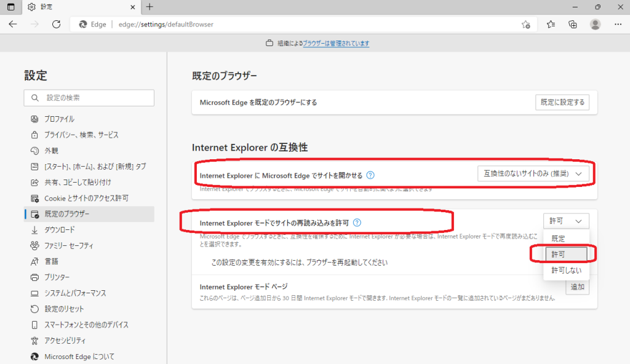Click the user profile avatar icon

595,25
